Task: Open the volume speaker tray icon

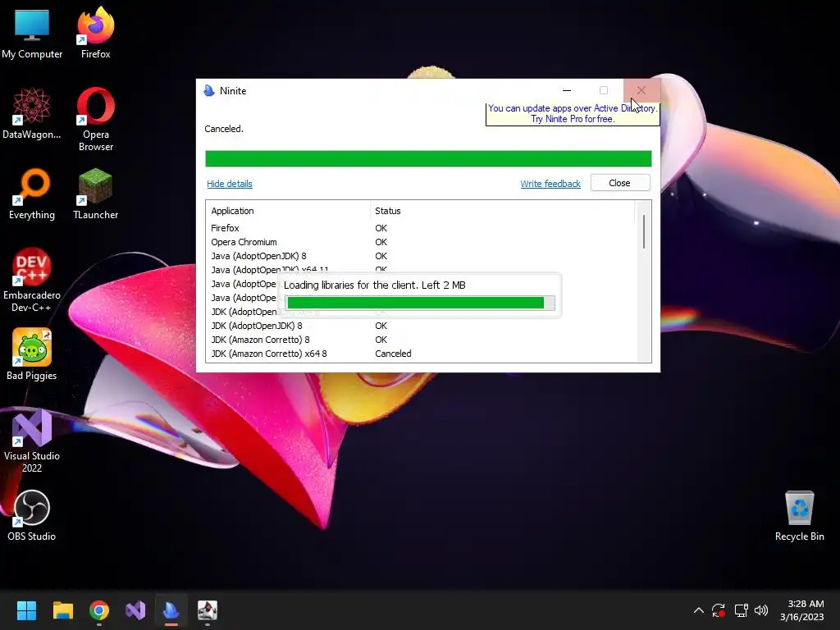Action: (x=761, y=610)
